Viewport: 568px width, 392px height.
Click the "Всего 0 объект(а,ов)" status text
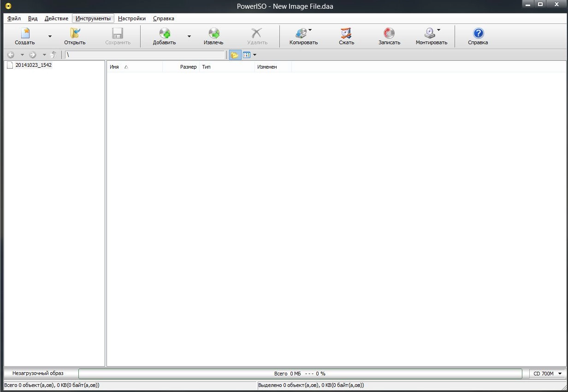tap(52, 385)
